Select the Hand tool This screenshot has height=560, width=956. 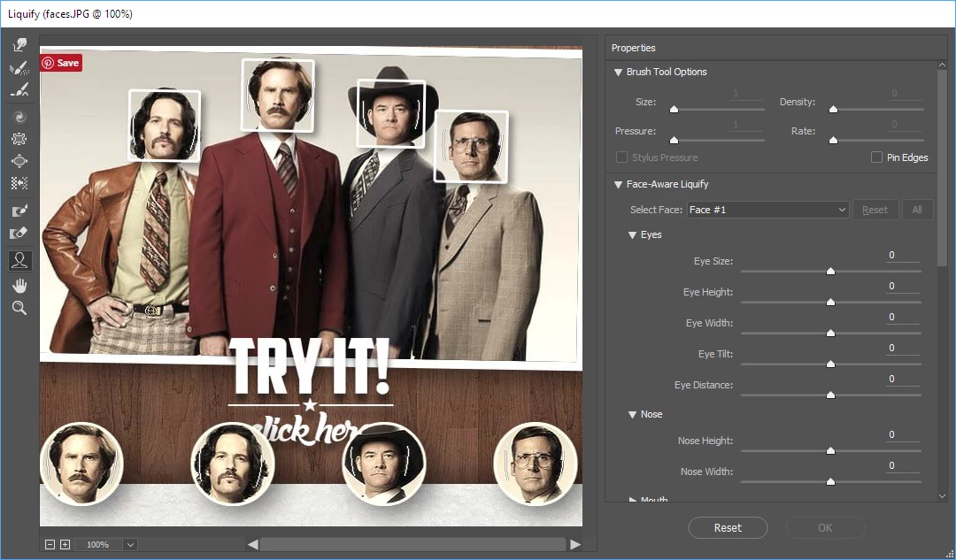pyautogui.click(x=19, y=285)
